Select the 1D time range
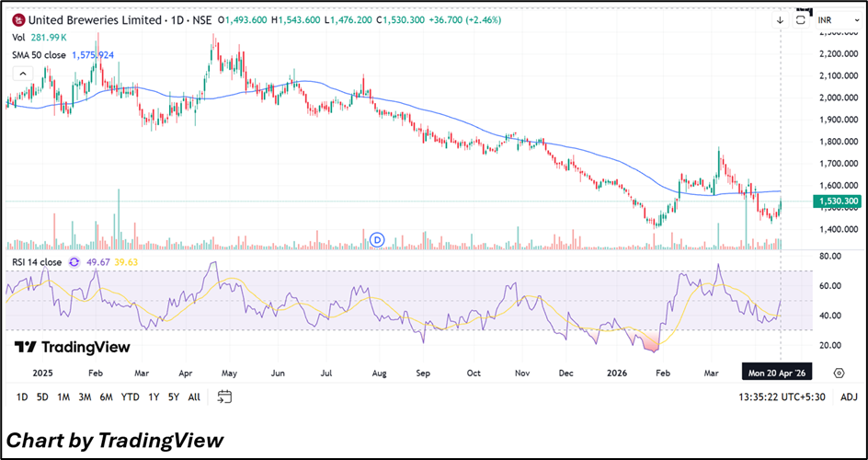 (x=21, y=397)
